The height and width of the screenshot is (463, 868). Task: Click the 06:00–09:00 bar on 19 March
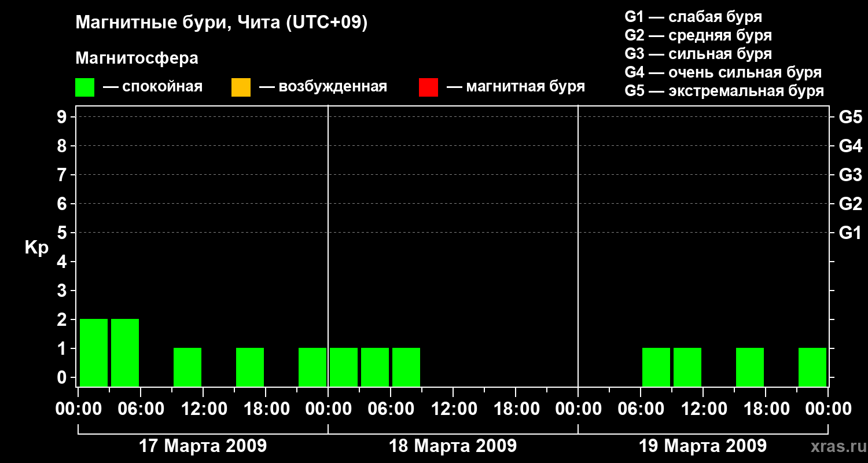pos(656,367)
